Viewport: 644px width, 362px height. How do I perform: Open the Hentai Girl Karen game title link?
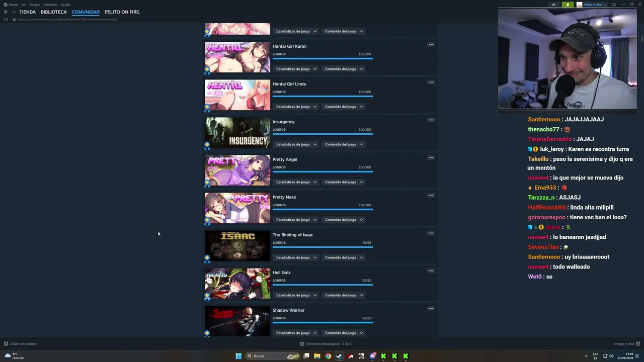[290, 46]
